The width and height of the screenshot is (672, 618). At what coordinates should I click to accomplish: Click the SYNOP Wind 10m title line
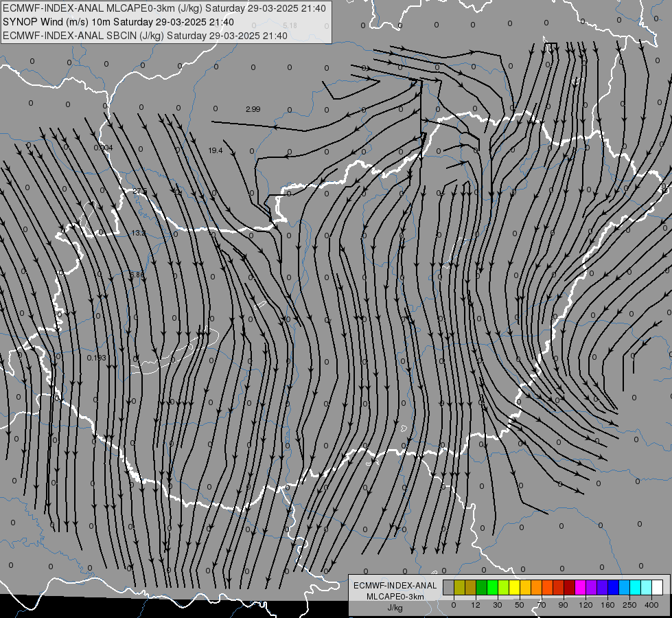(118, 22)
